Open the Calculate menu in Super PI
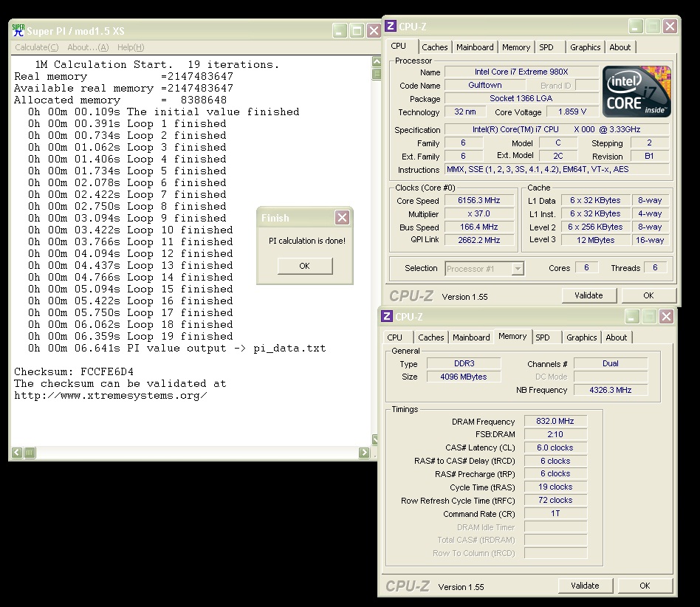700x607 pixels. pos(37,47)
